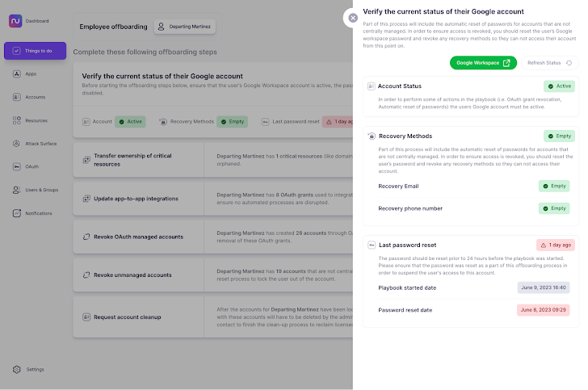Click the Active status badge in panel
Image resolution: width=588 pixels, height=390 pixels.
[557, 86]
